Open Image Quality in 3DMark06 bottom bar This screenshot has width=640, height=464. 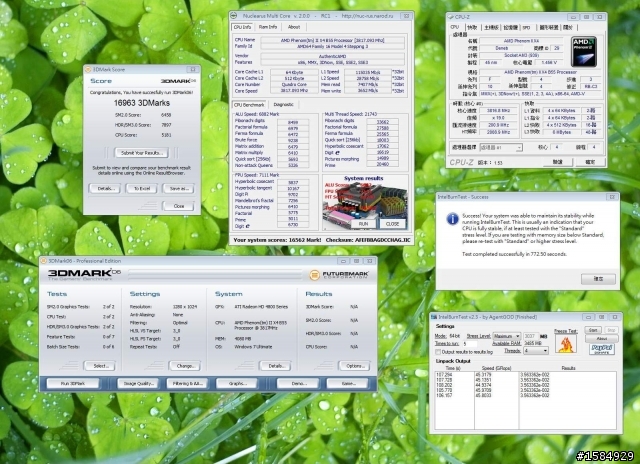click(138, 383)
